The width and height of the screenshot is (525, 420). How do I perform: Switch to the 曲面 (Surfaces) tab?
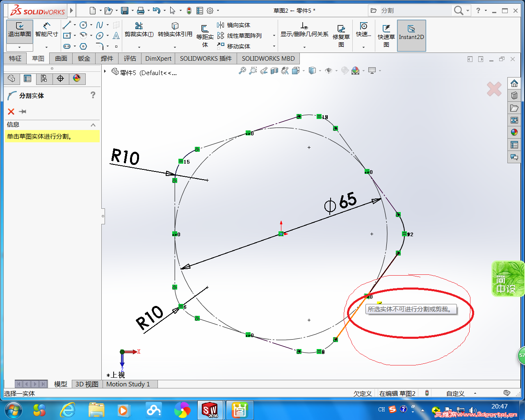(x=61, y=59)
